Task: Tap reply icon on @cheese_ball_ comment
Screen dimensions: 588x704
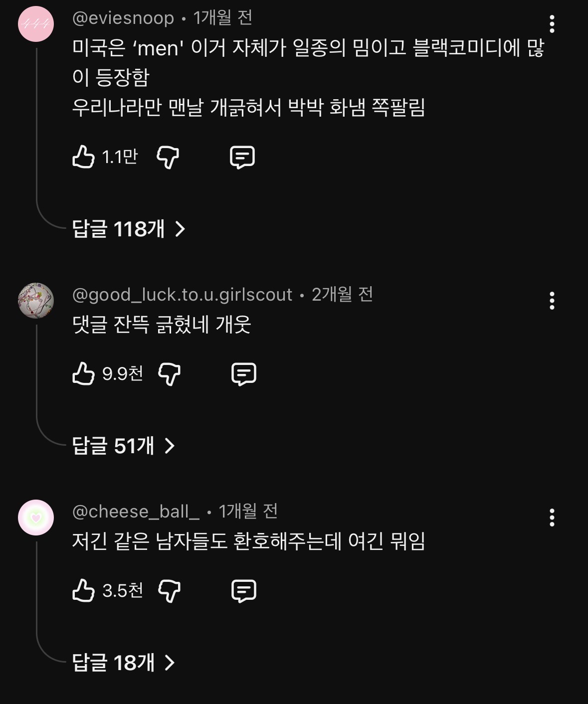Action: (244, 591)
